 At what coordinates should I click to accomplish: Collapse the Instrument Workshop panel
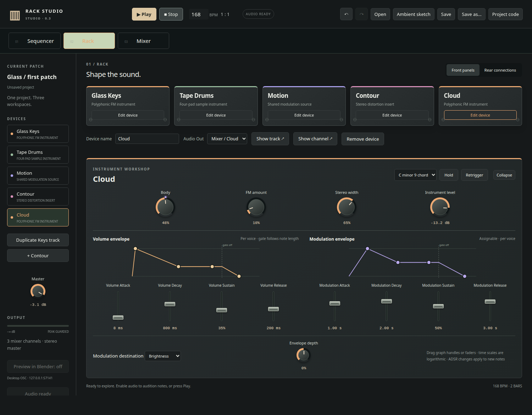coord(504,175)
